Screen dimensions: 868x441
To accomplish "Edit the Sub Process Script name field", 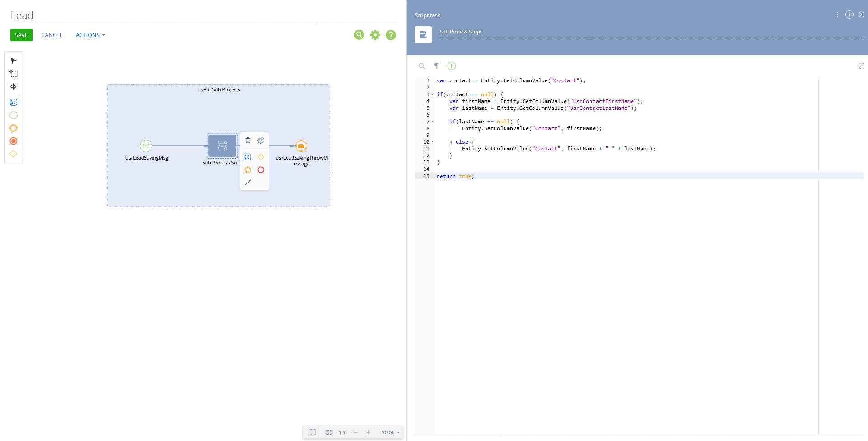I will pyautogui.click(x=651, y=32).
